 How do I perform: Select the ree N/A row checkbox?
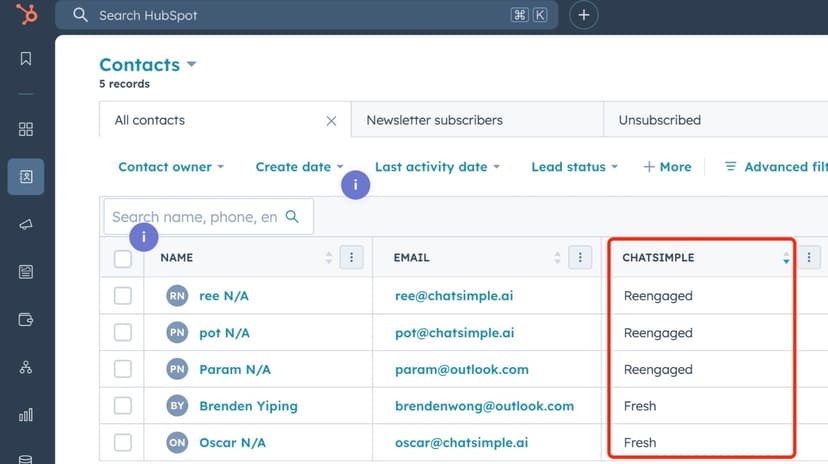pyautogui.click(x=123, y=296)
